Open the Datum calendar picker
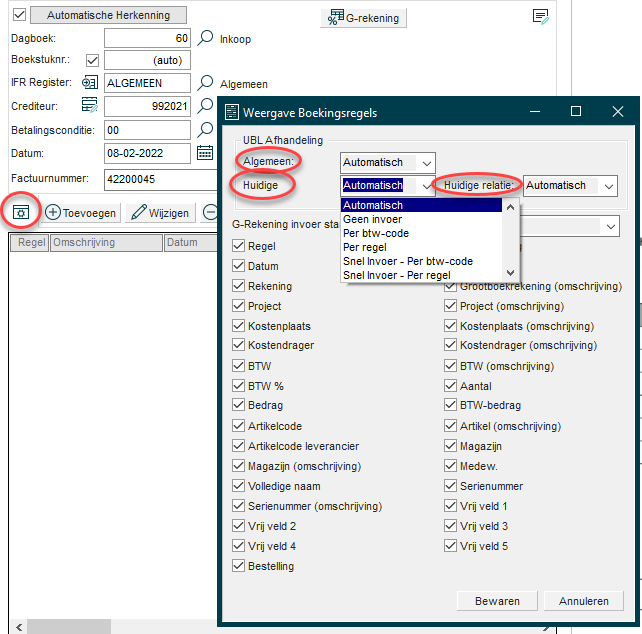Image resolution: width=642 pixels, height=634 pixels. point(205,152)
